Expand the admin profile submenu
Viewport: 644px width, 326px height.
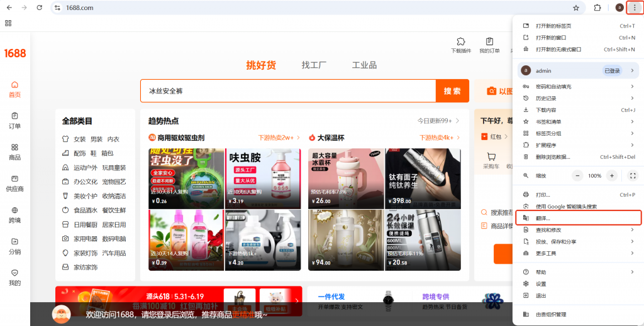point(579,71)
